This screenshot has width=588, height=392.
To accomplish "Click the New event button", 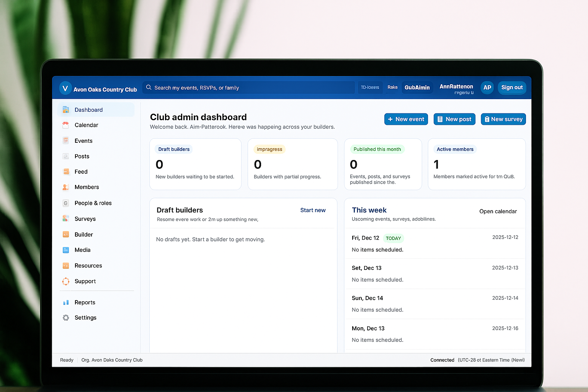I will (x=406, y=119).
